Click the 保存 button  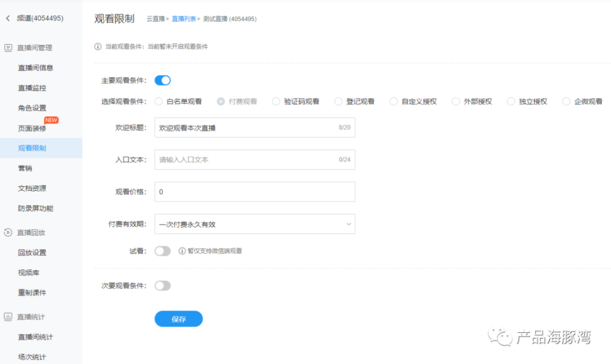pyautogui.click(x=178, y=319)
